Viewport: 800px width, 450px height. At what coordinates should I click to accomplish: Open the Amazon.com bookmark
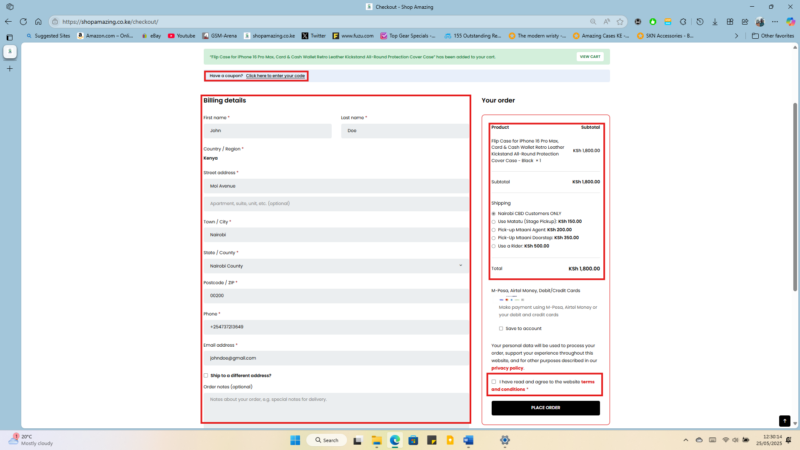click(x=107, y=35)
